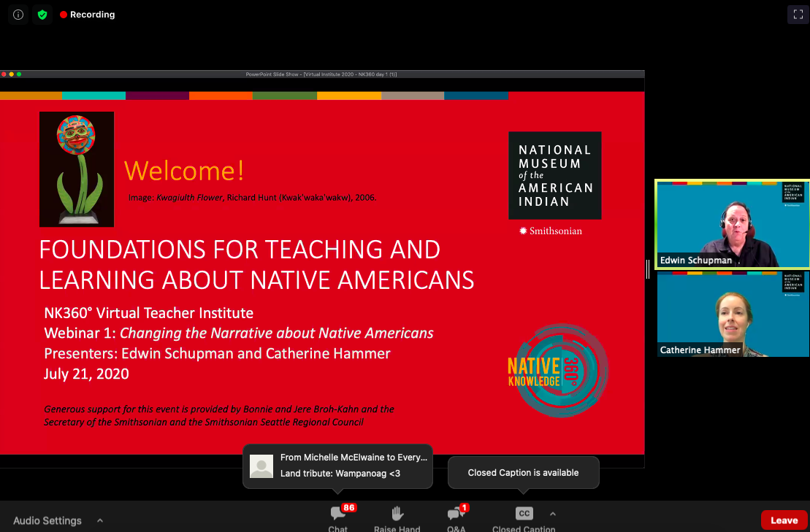Click the Edwin Schupman name label

(696, 260)
